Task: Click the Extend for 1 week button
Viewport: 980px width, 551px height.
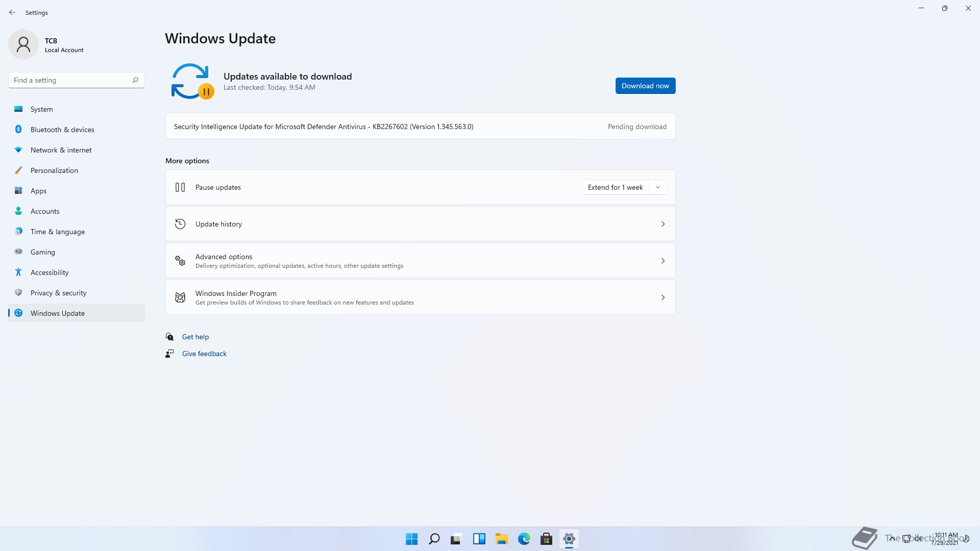Action: click(x=615, y=187)
